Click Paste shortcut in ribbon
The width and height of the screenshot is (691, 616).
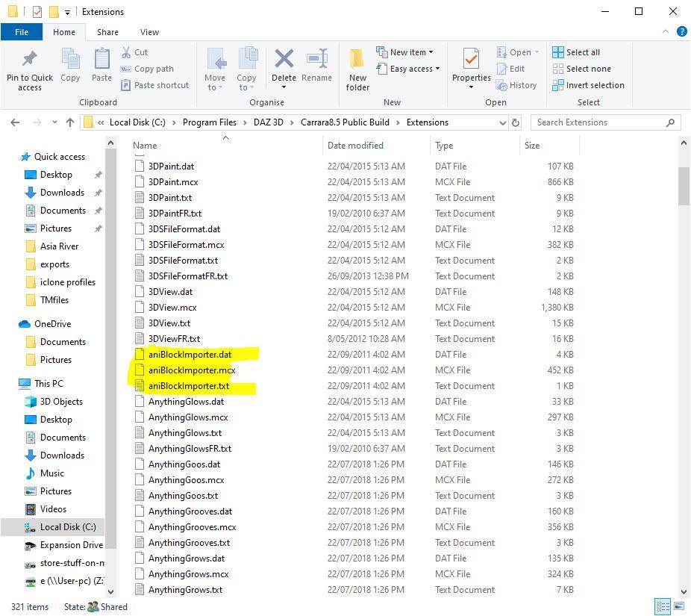pyautogui.click(x=154, y=85)
